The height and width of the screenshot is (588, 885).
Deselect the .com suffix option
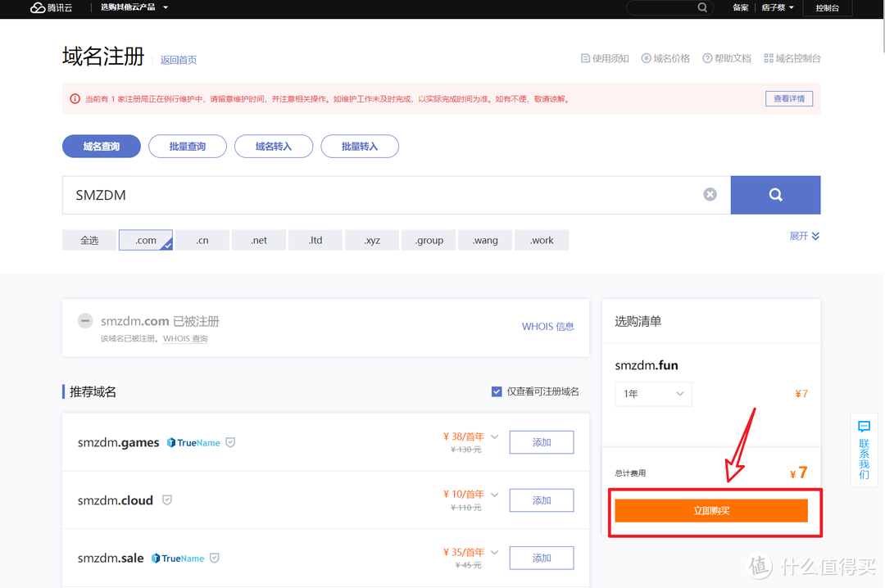pyautogui.click(x=146, y=240)
